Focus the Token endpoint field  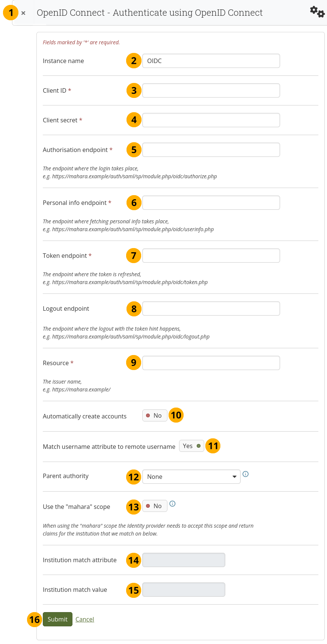(x=211, y=256)
